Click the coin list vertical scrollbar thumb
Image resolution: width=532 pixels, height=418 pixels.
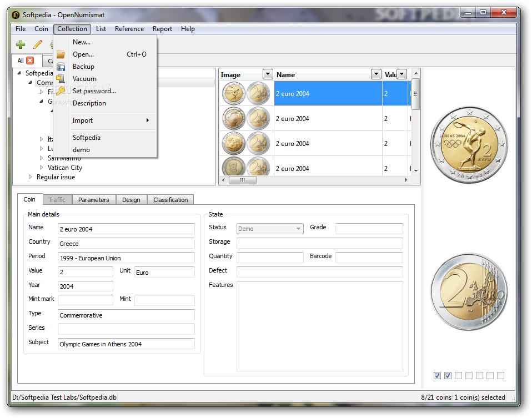(x=415, y=94)
